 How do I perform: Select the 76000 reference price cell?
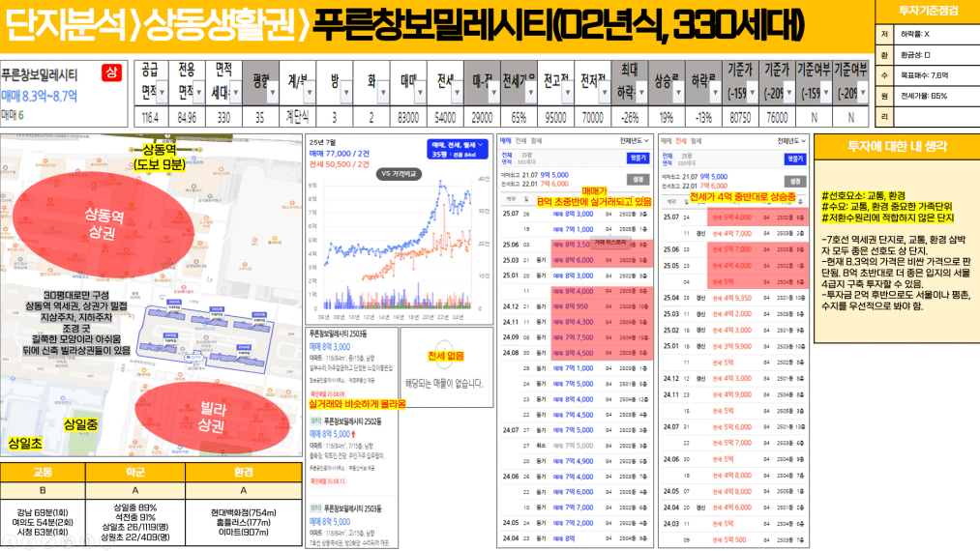(x=777, y=117)
